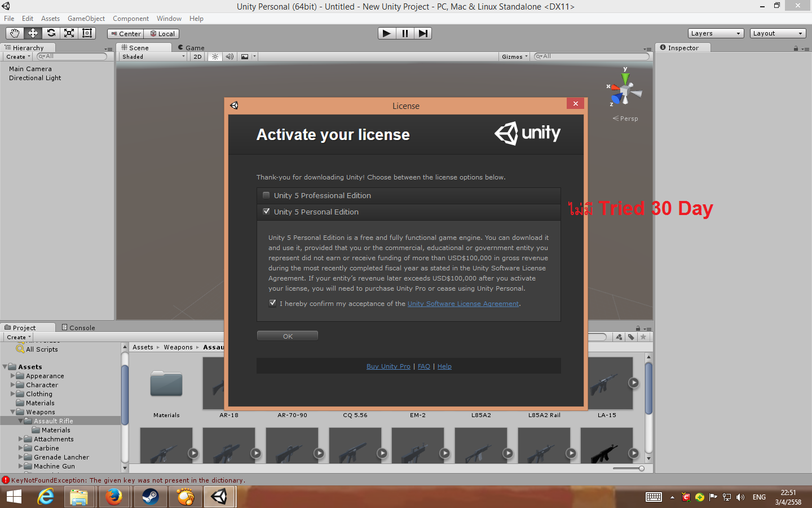The width and height of the screenshot is (812, 508).
Task: Click the Project save search star icon
Action: (643, 337)
